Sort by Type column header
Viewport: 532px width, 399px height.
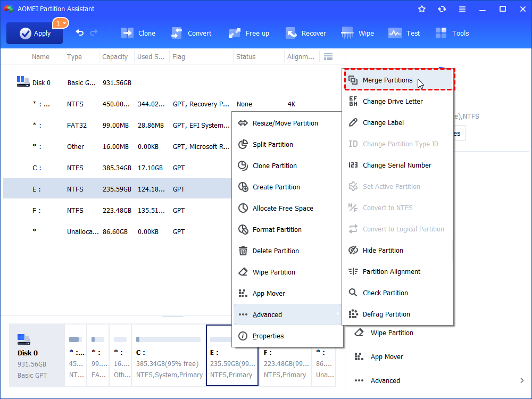coord(74,57)
